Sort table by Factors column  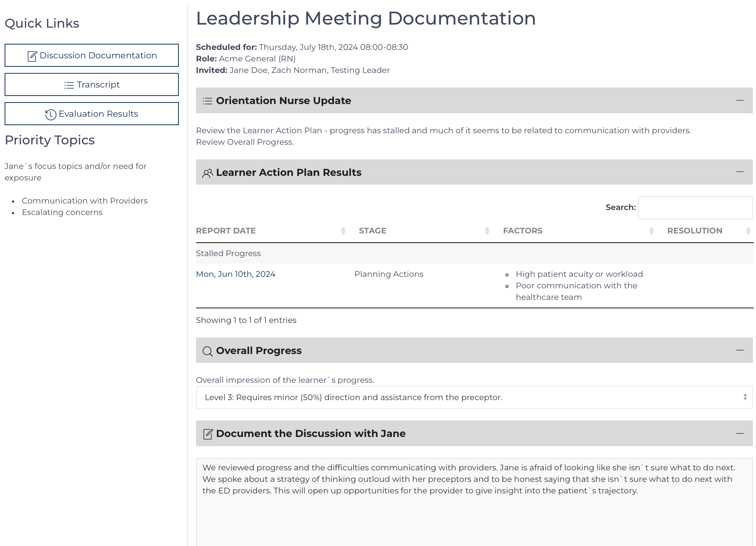pos(578,231)
